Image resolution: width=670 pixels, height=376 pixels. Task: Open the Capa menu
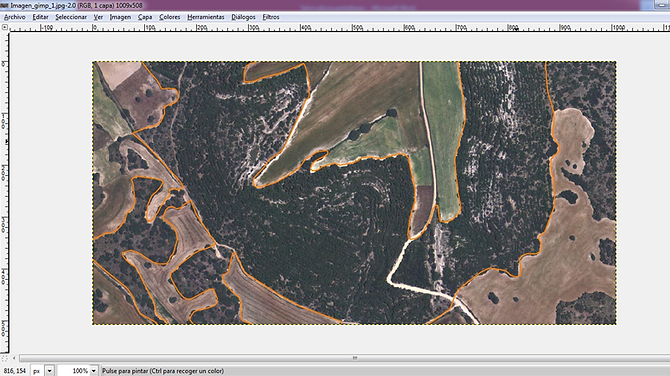[x=145, y=17]
